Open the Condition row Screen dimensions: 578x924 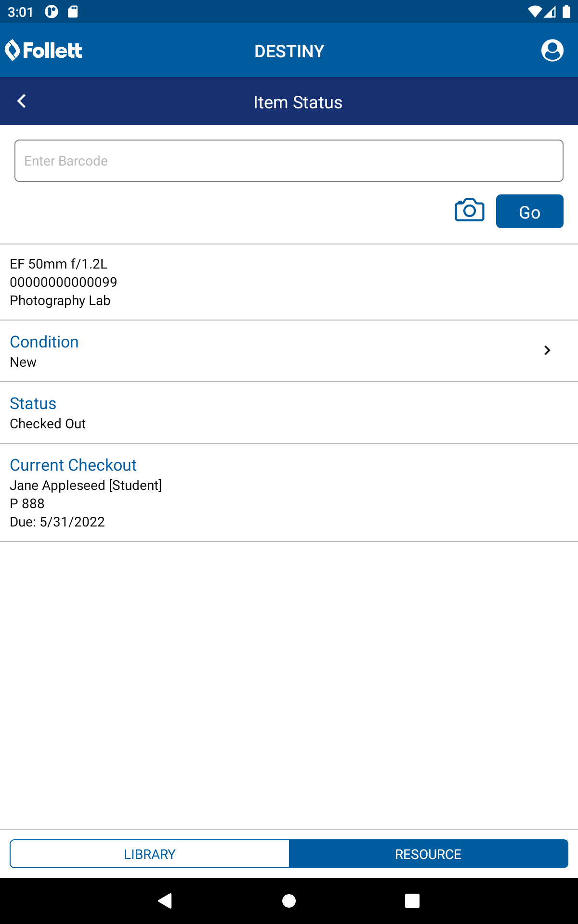click(289, 351)
